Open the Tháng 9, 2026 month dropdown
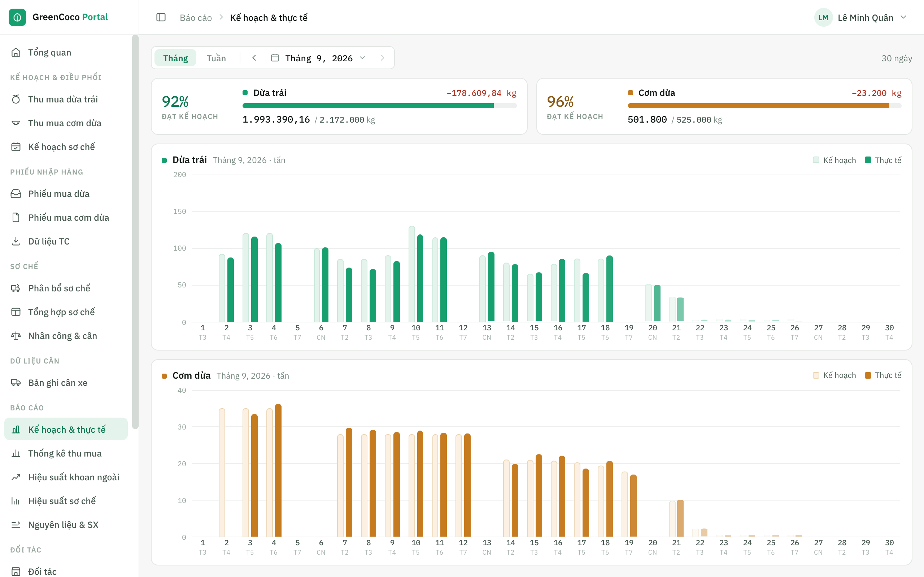Viewport: 924px width, 577px height. [x=318, y=58]
